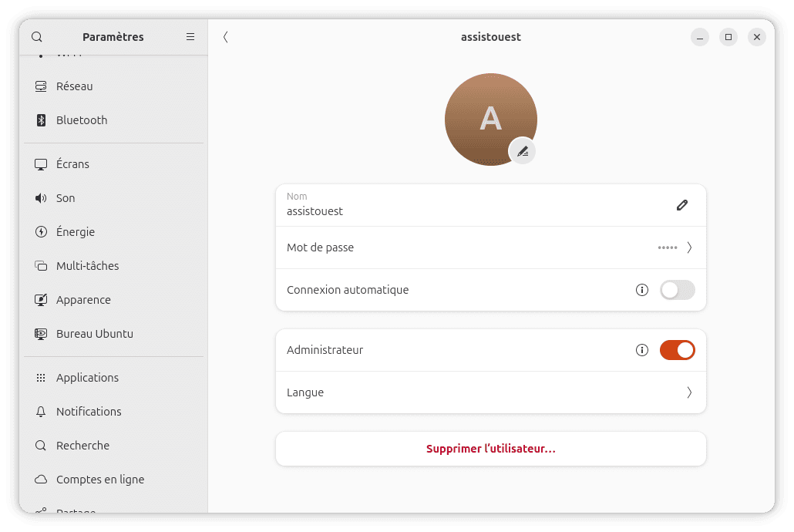Open the Applications settings panel
The height and width of the screenshot is (532, 794).
tap(113, 378)
